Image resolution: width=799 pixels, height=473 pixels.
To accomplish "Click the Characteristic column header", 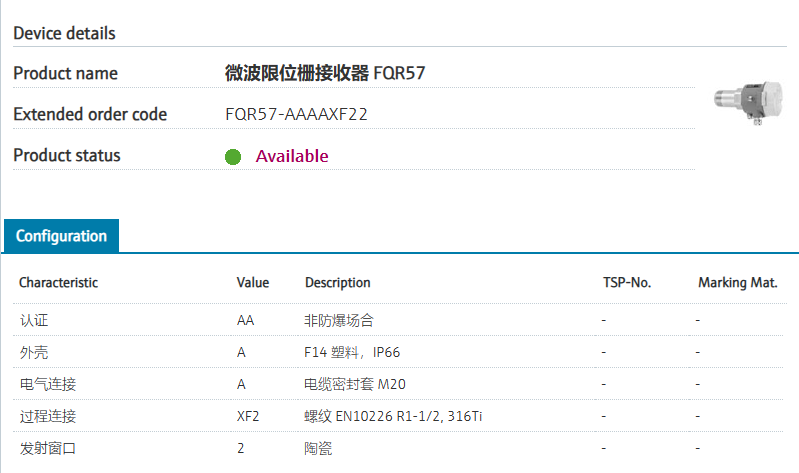I will pyautogui.click(x=58, y=283).
